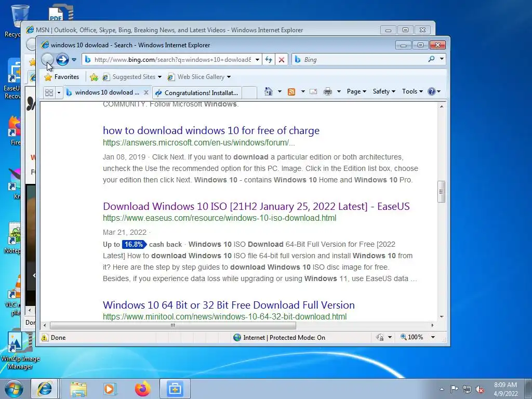The width and height of the screenshot is (532, 399).
Task: Click the easeus.com windows-10-iso-download URL
Action: (x=220, y=218)
